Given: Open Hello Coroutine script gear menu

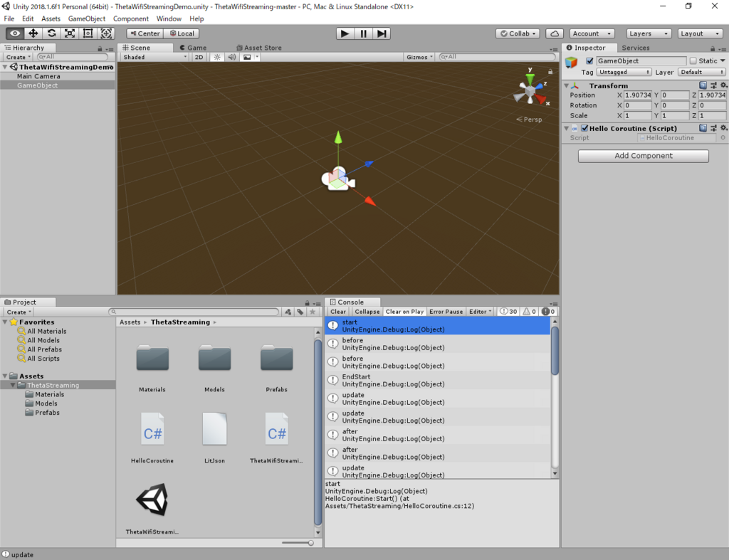Looking at the screenshot, I should click(x=723, y=128).
